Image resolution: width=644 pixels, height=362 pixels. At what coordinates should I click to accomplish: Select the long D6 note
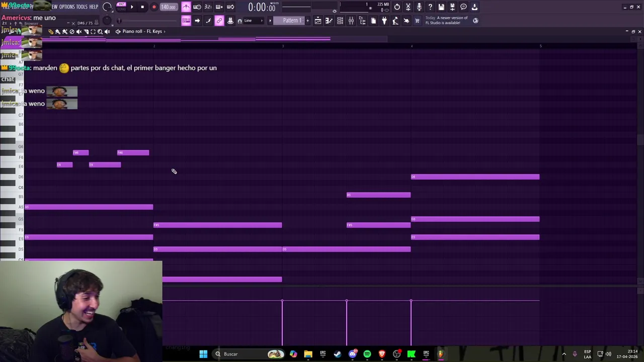tap(475, 176)
